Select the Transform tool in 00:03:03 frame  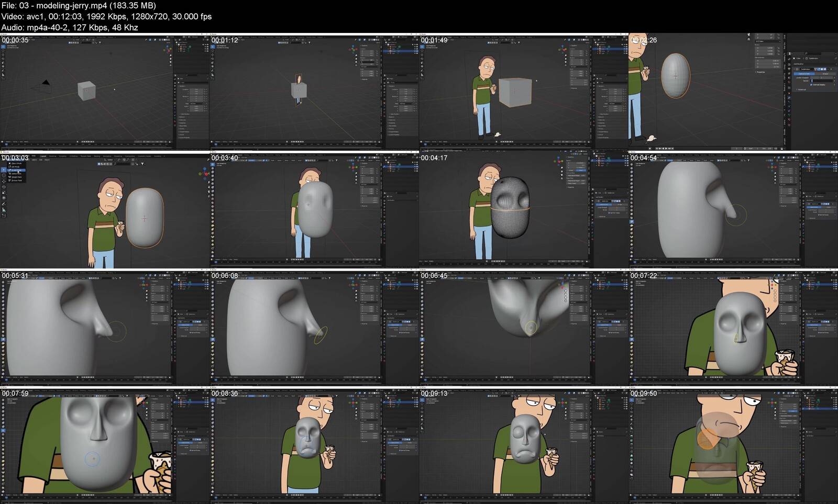[x=4, y=198]
